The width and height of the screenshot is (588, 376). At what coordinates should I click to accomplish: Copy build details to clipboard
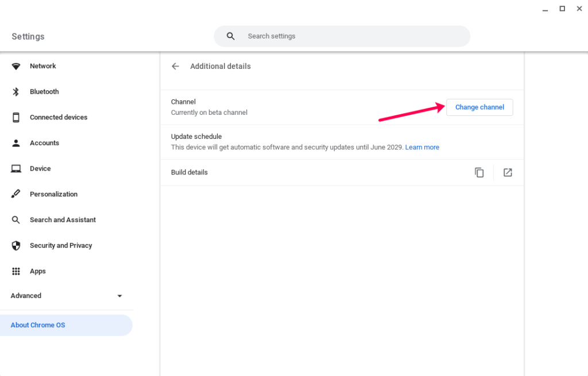pyautogui.click(x=479, y=172)
